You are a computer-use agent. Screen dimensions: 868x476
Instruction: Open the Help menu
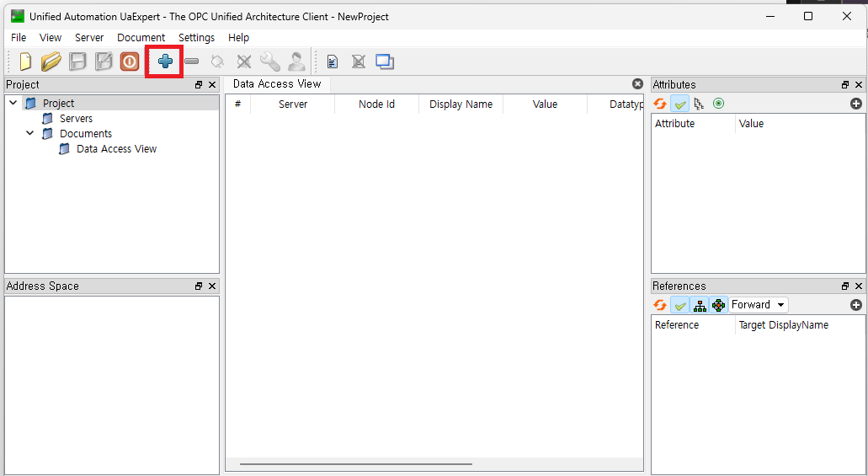[x=238, y=38]
